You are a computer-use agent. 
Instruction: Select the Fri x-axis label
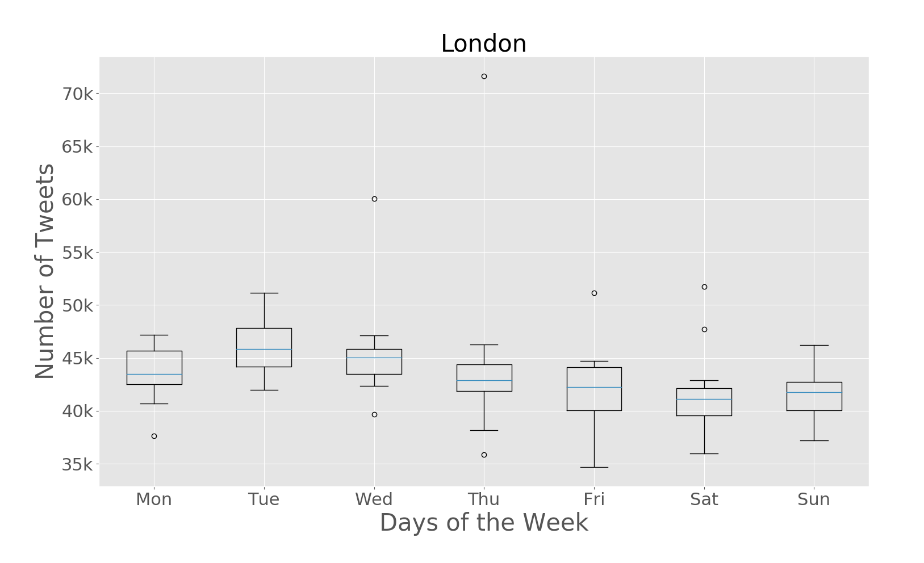point(594,499)
